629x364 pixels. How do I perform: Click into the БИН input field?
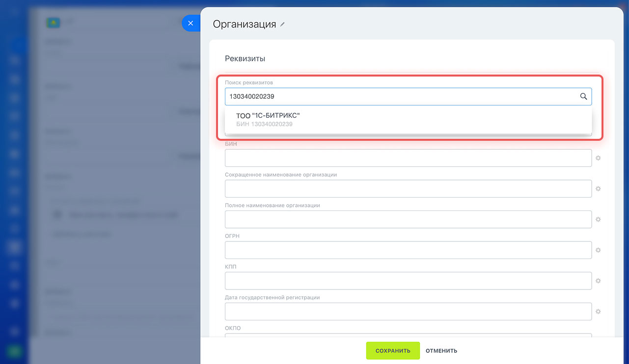coord(408,158)
